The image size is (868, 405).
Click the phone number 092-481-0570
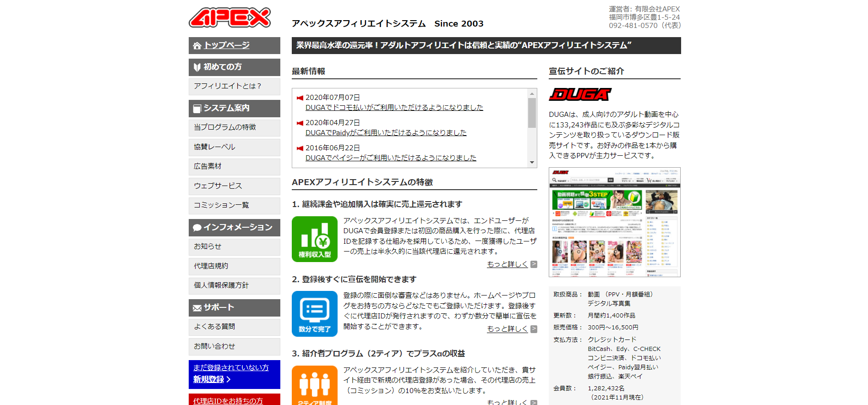633,26
